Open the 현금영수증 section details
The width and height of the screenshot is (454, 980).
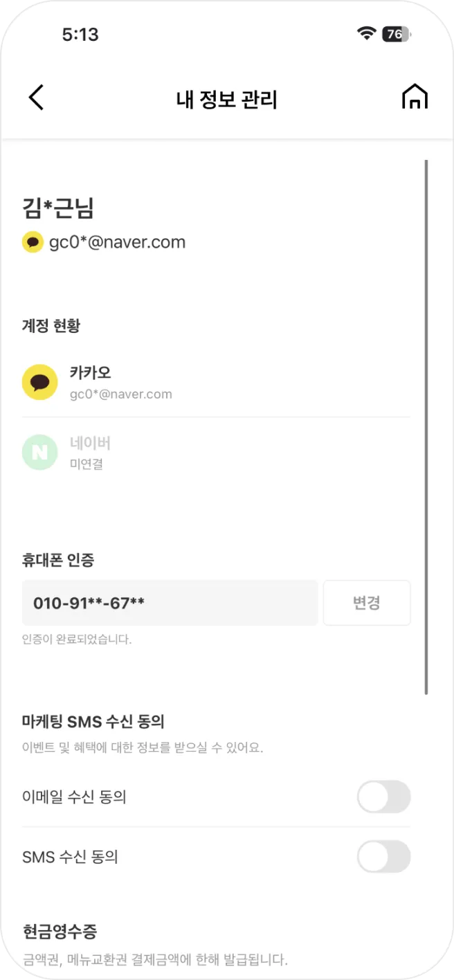pos(60,932)
